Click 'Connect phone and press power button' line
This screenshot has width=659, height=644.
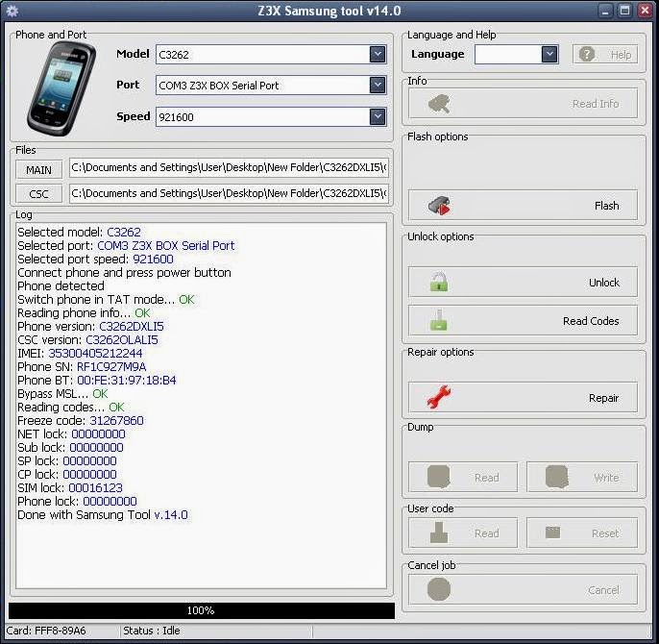tap(124, 272)
